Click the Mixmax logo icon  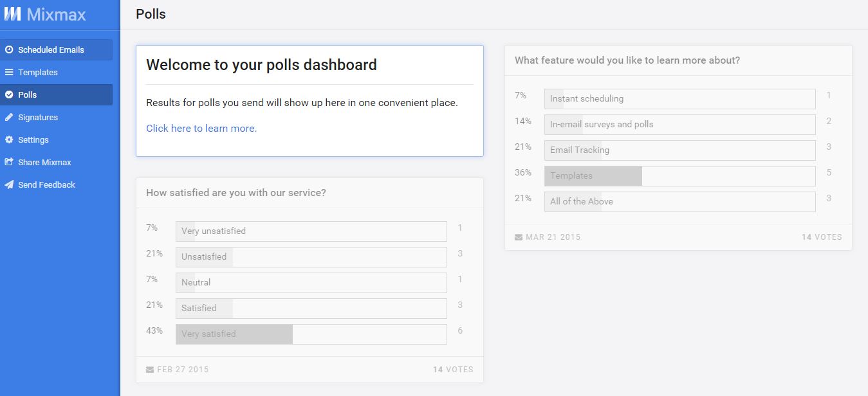pyautogui.click(x=12, y=14)
